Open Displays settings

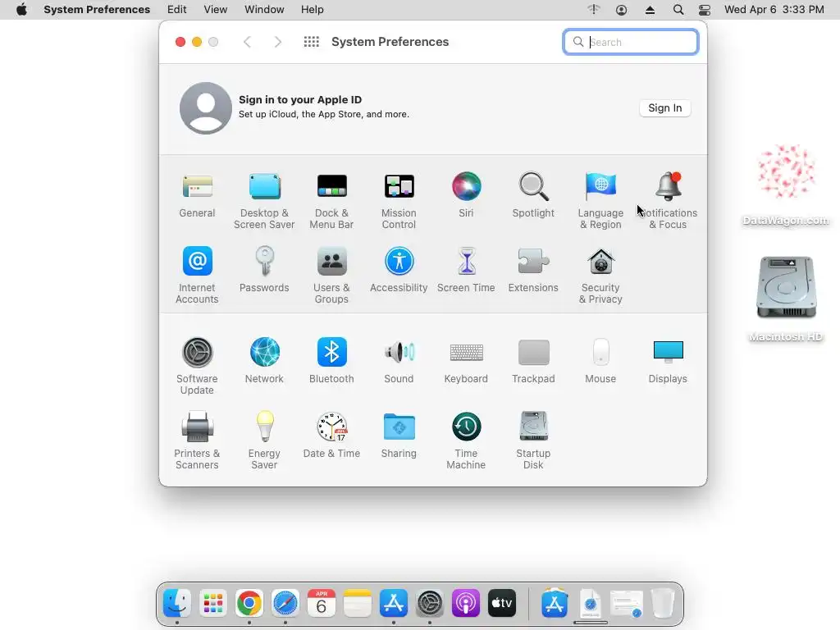pyautogui.click(x=668, y=361)
